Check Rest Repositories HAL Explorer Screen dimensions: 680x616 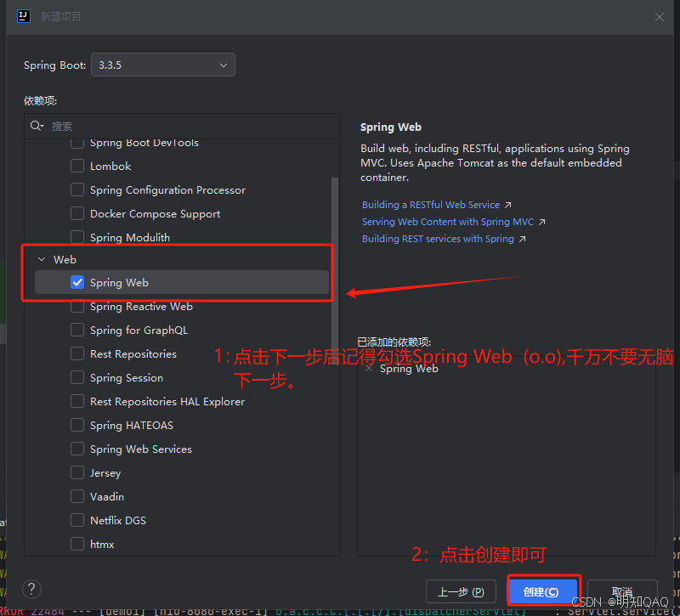(77, 401)
